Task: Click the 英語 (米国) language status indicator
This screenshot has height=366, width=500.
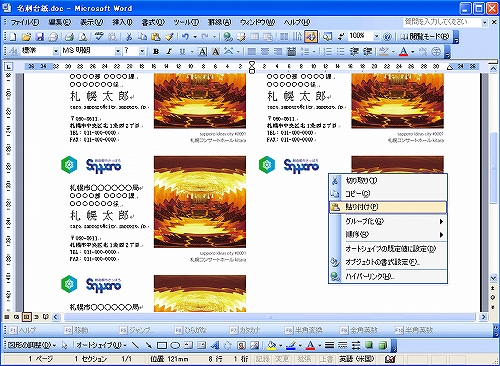Action: point(357,359)
